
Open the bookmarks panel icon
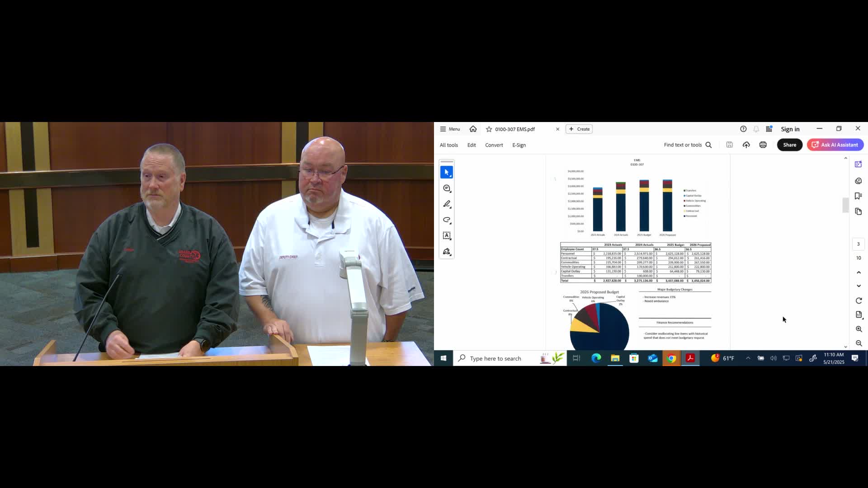coord(859,196)
